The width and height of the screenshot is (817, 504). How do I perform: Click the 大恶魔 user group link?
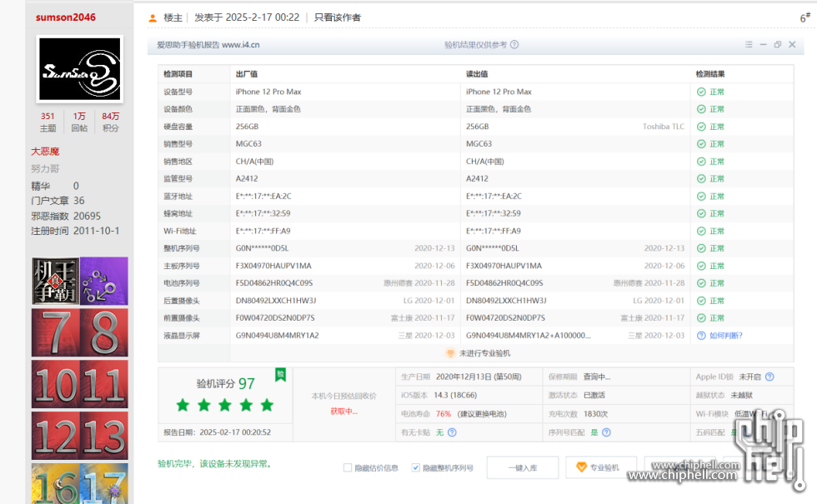[45, 152]
